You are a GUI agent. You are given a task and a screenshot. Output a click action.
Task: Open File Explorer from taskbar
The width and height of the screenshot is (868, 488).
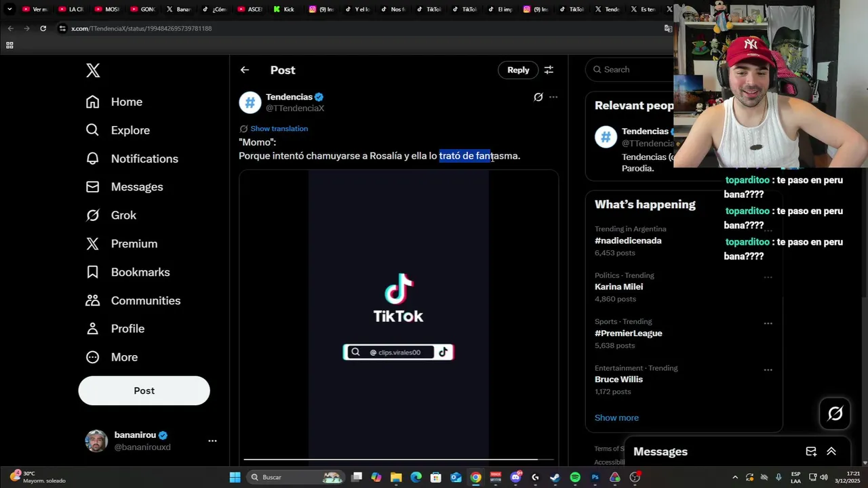point(396,477)
